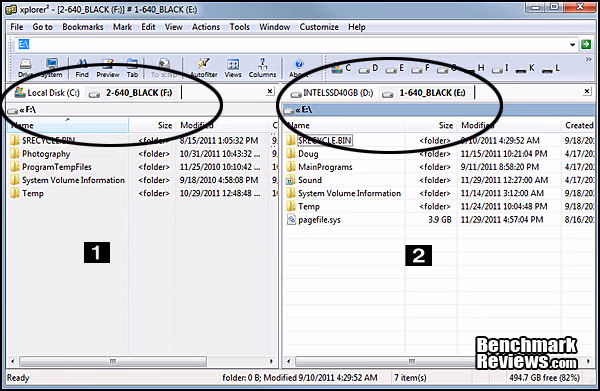Open the Views toolbar button

tap(233, 68)
